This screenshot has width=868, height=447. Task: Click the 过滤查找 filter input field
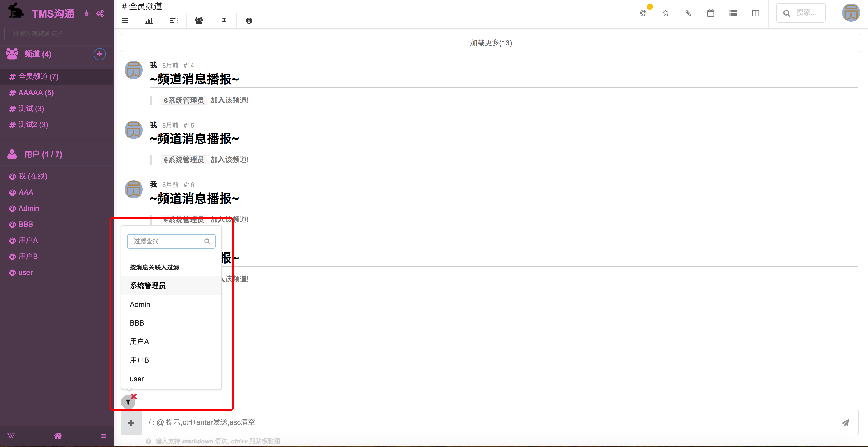point(171,241)
